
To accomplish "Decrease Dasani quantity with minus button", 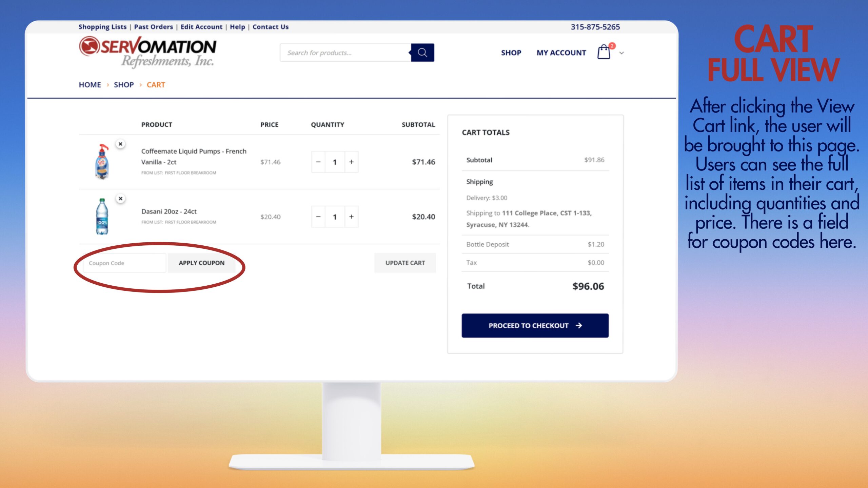I will coord(318,217).
